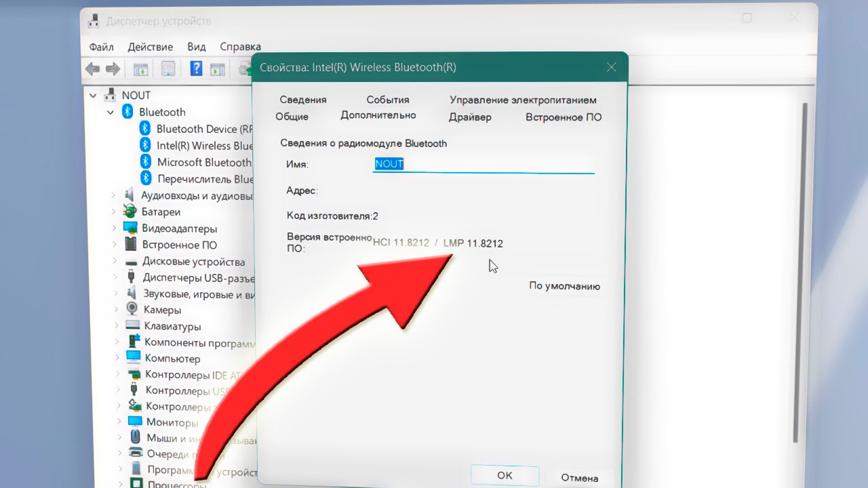Click the Имя field containing NOUT

[484, 164]
